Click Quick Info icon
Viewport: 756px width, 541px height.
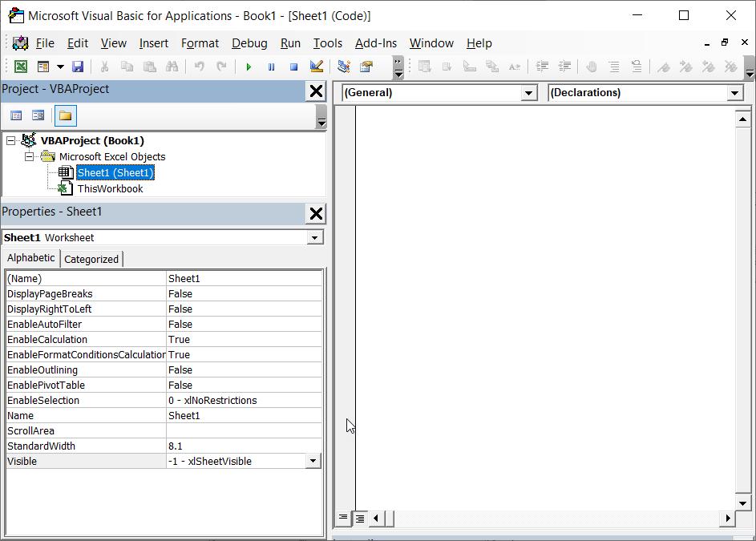point(469,67)
